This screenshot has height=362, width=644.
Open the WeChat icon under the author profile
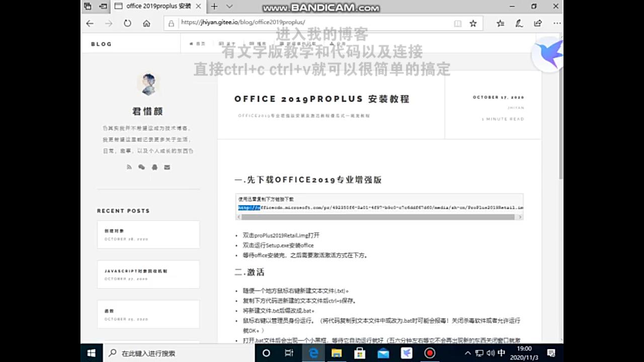click(141, 167)
